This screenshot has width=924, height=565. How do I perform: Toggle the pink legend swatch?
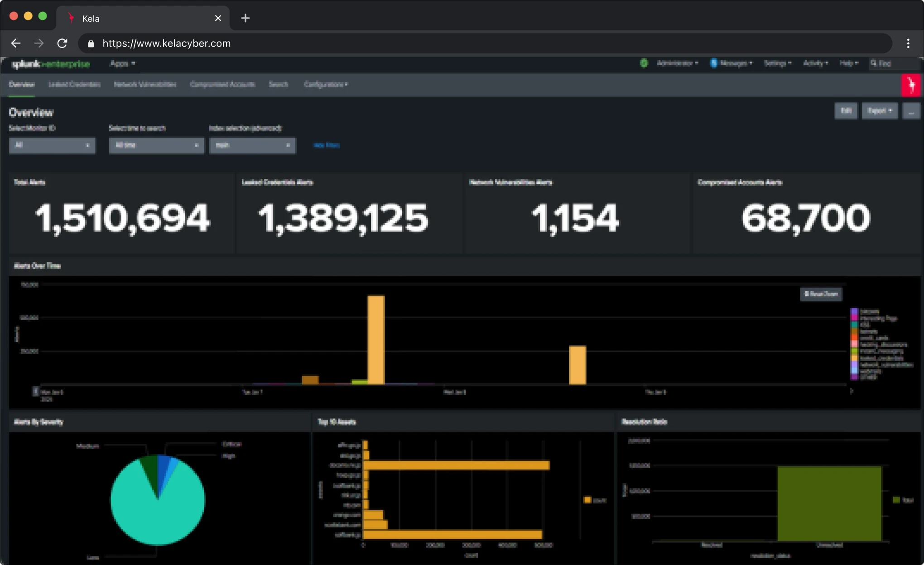click(x=854, y=345)
